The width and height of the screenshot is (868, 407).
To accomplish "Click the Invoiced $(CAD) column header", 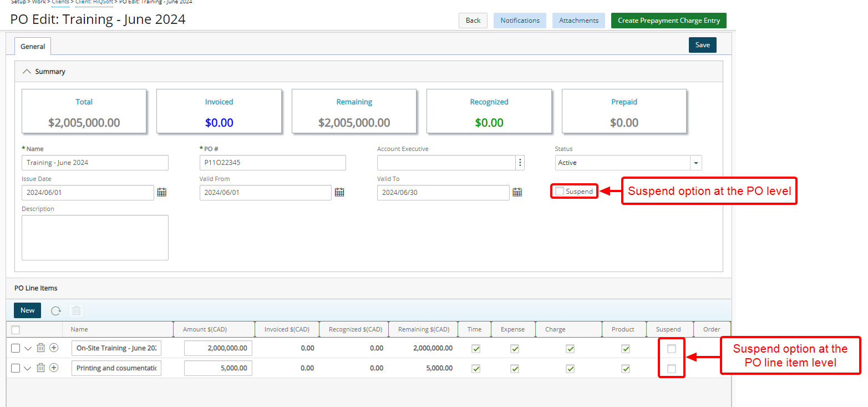I will 287,329.
